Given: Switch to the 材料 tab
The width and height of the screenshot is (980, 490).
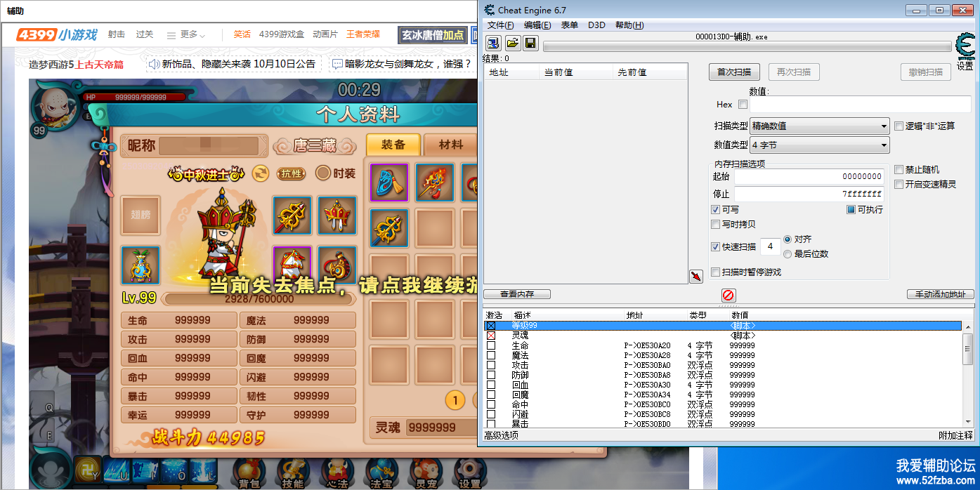Looking at the screenshot, I should click(x=450, y=145).
